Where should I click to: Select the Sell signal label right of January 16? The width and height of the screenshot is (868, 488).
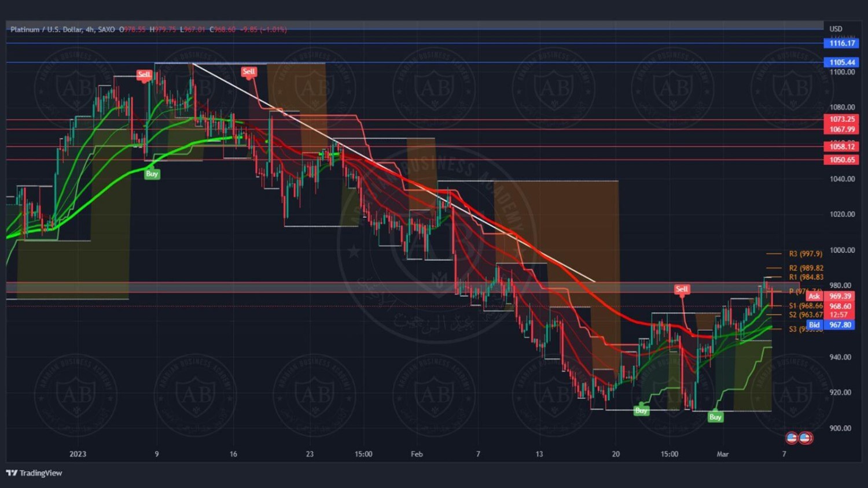coord(248,72)
